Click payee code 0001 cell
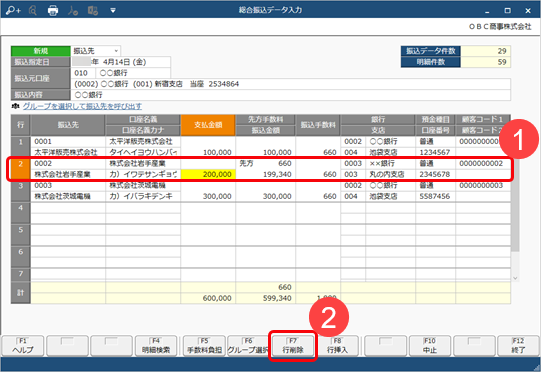This screenshot has height=372, width=541. click(x=68, y=141)
